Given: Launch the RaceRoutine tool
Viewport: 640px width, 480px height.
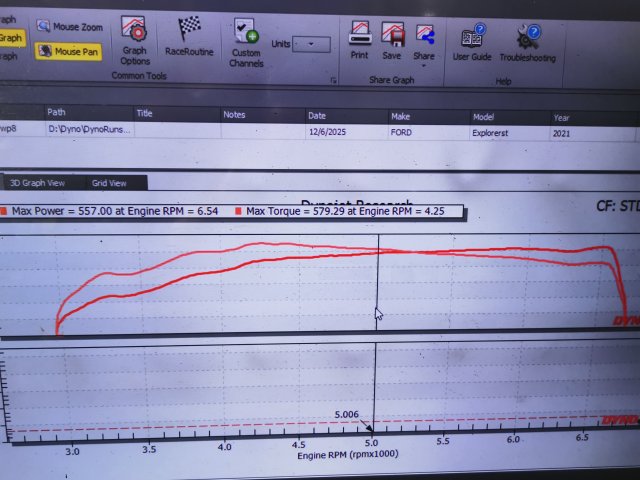Looking at the screenshot, I should click(189, 37).
